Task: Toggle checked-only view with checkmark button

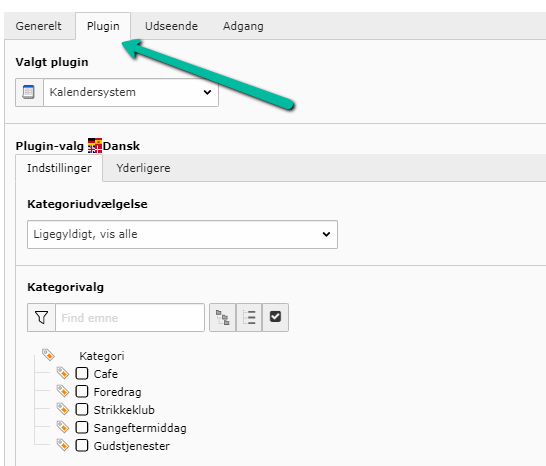Action: 275,317
